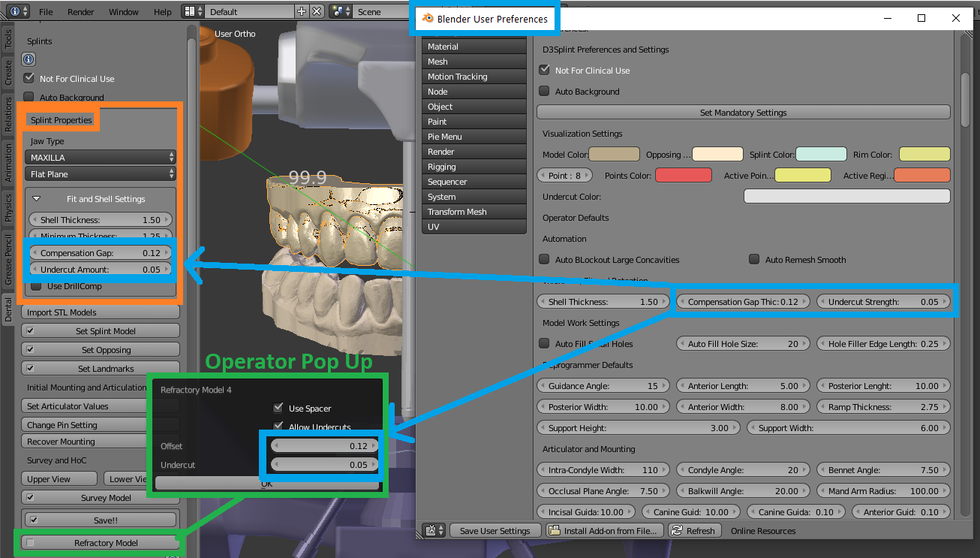Switch to the Tools tab

point(8,39)
